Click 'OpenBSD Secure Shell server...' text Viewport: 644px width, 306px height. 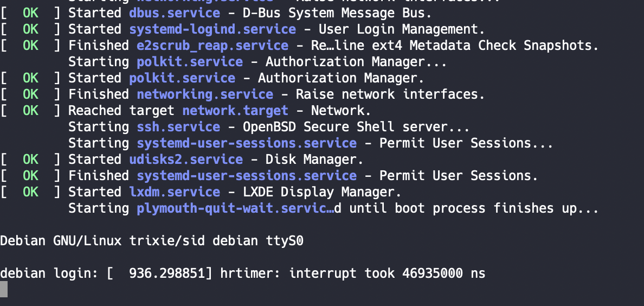(x=356, y=127)
